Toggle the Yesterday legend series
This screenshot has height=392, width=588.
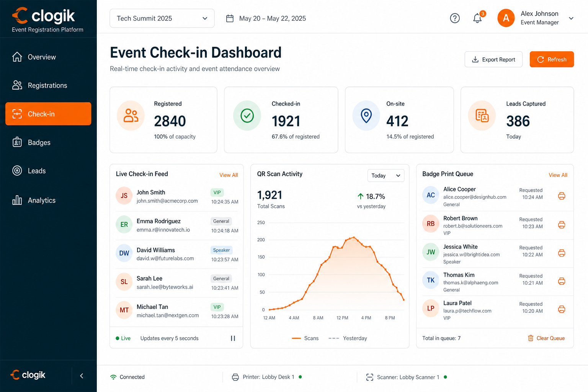pyautogui.click(x=348, y=338)
